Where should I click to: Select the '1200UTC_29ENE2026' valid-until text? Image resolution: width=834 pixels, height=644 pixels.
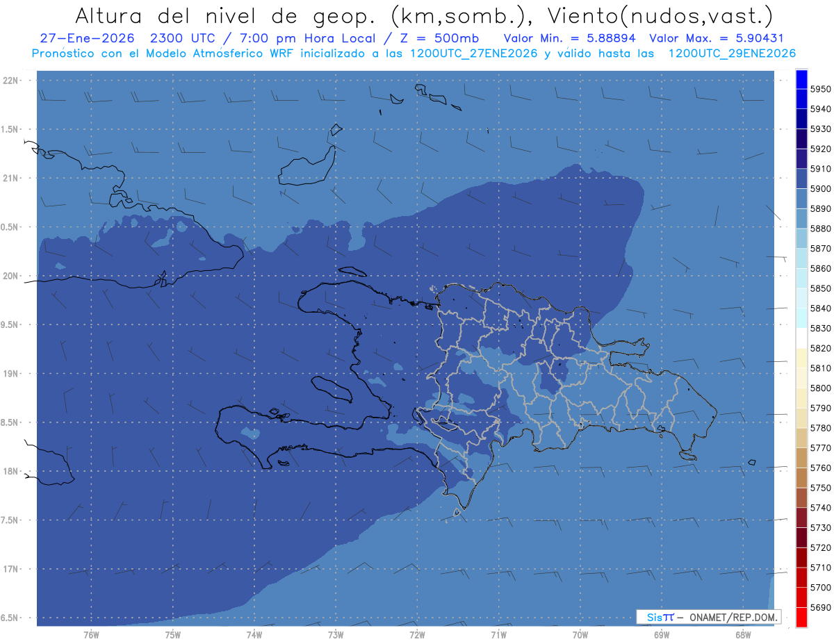732,53
